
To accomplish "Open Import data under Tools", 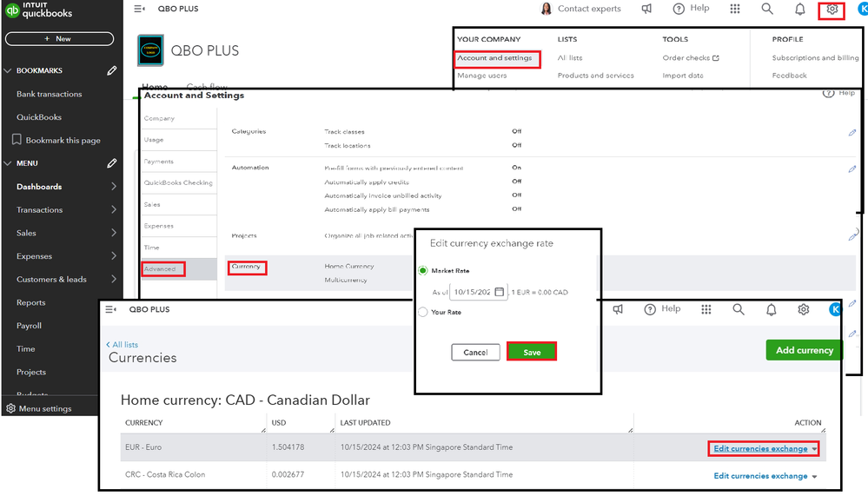I will coord(683,76).
